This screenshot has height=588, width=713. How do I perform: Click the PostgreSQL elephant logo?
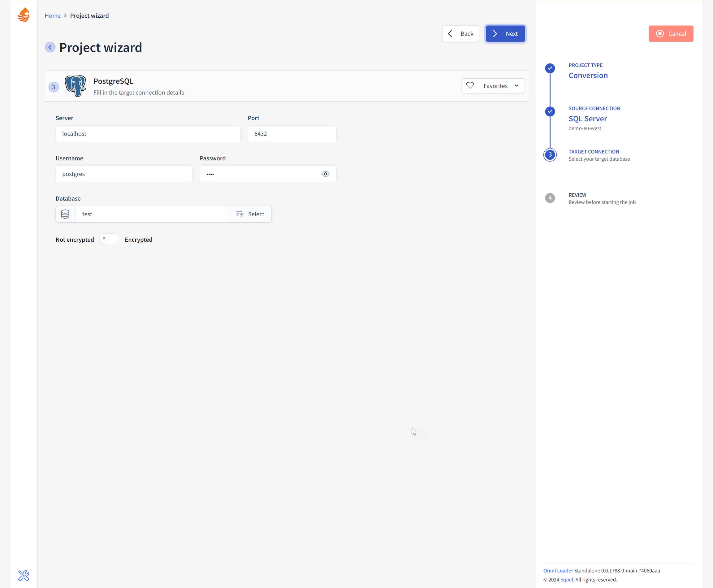(x=75, y=86)
